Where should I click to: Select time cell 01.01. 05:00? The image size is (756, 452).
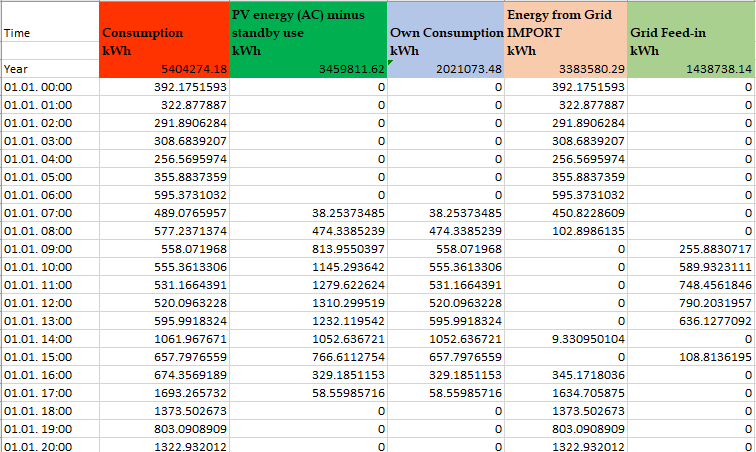[50, 177]
